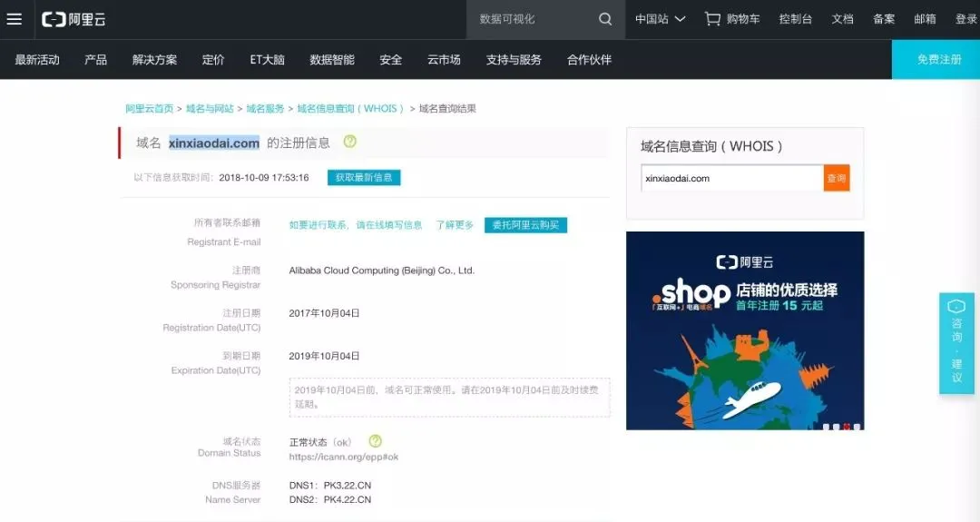Image resolution: width=980 pixels, height=522 pixels.
Task: Open 邮箱 in the top bar
Action: tap(925, 19)
